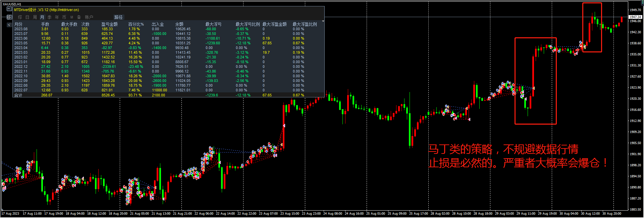Click the 余额 column header
644x218 pixels.
click(179, 24)
